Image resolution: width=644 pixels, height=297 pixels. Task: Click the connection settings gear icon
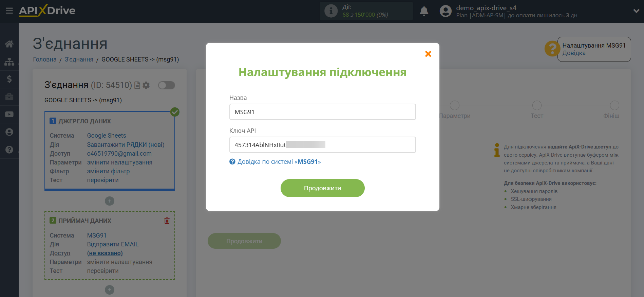[146, 85]
